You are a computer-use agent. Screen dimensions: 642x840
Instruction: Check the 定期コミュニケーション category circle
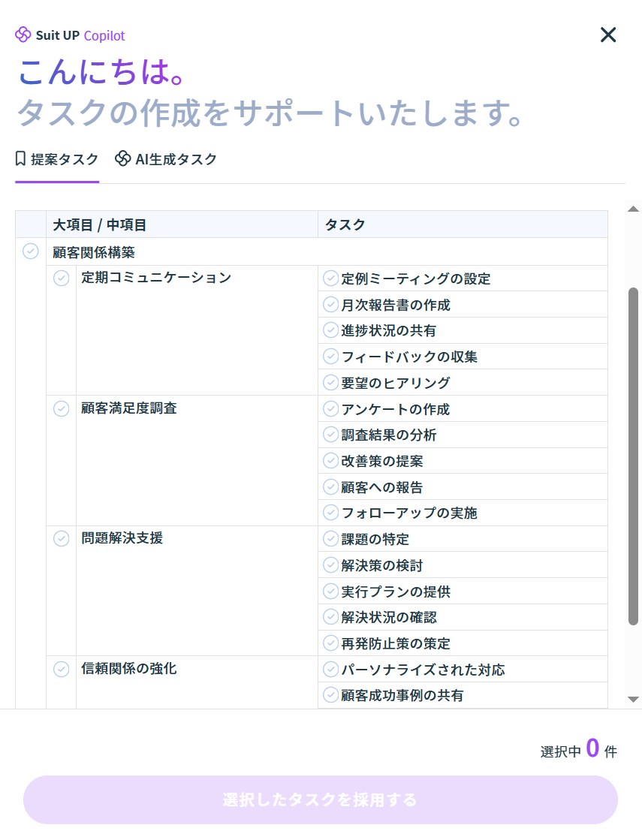pos(62,278)
